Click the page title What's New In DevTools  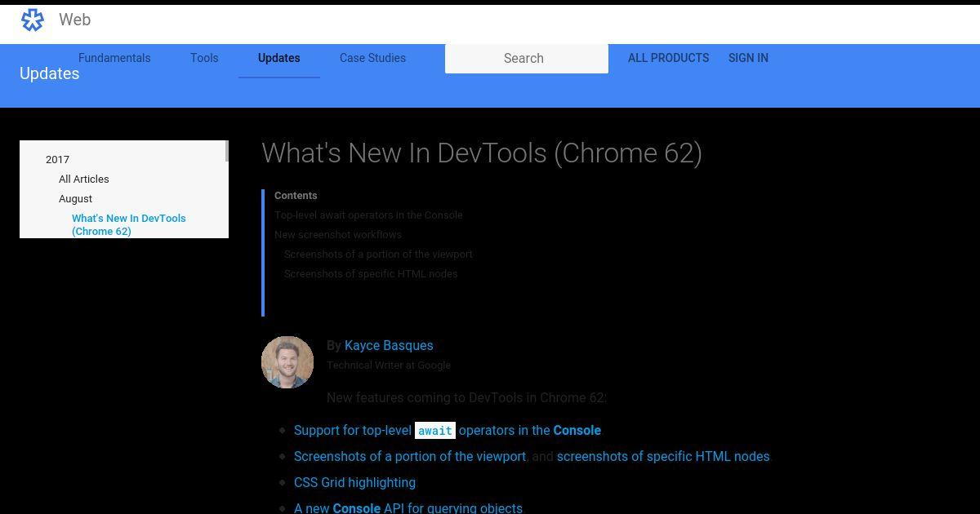(x=482, y=153)
